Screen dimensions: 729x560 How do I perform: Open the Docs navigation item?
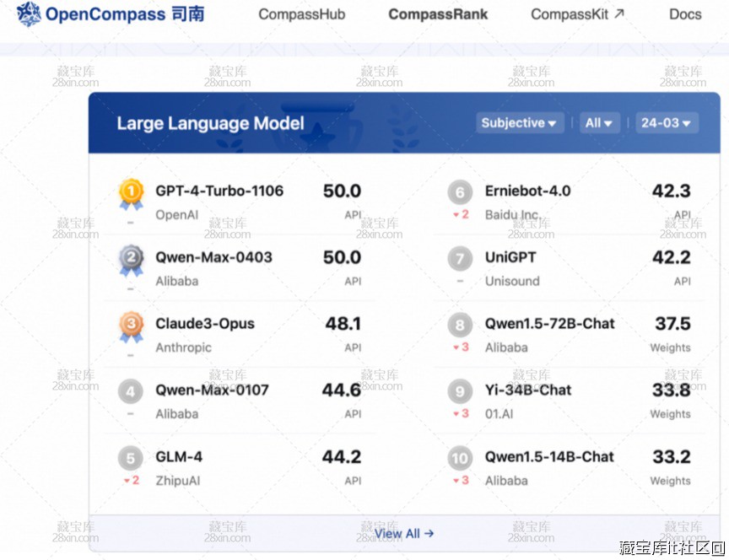(685, 14)
